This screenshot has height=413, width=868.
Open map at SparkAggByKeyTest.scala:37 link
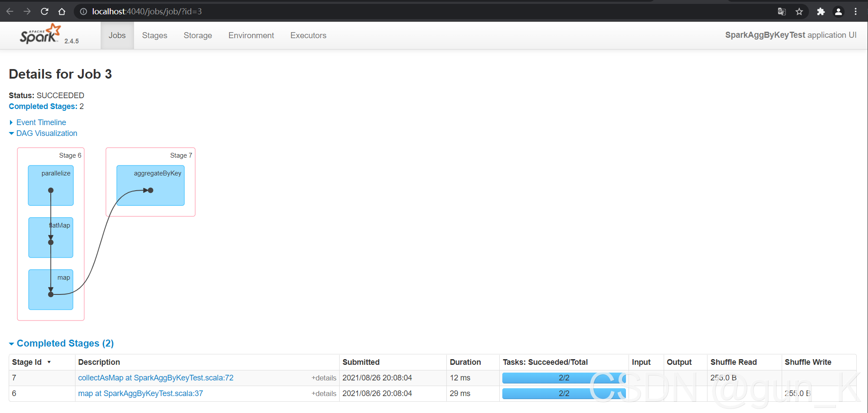coord(141,393)
